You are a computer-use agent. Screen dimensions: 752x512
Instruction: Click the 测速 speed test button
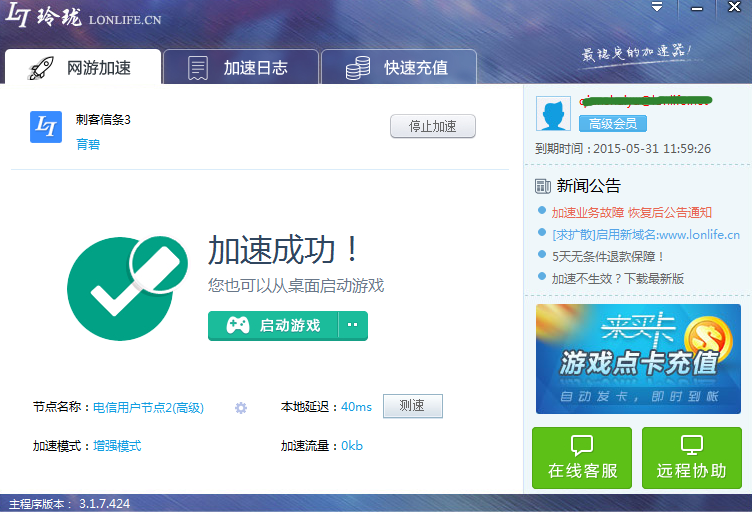(412, 406)
